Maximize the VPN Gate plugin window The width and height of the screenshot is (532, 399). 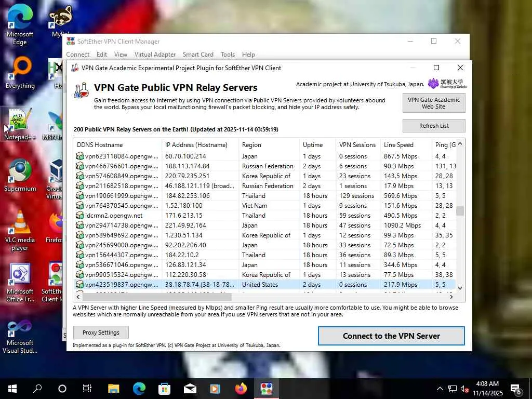[436, 68]
